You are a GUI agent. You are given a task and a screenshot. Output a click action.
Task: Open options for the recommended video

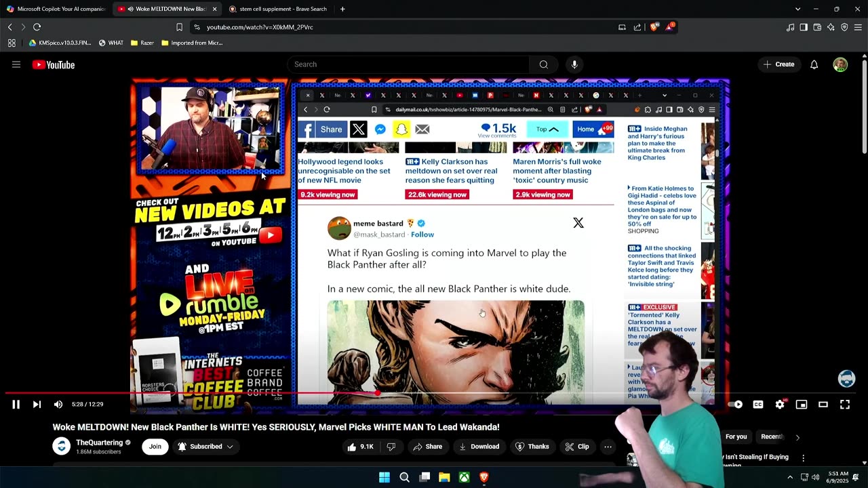pos(804,458)
